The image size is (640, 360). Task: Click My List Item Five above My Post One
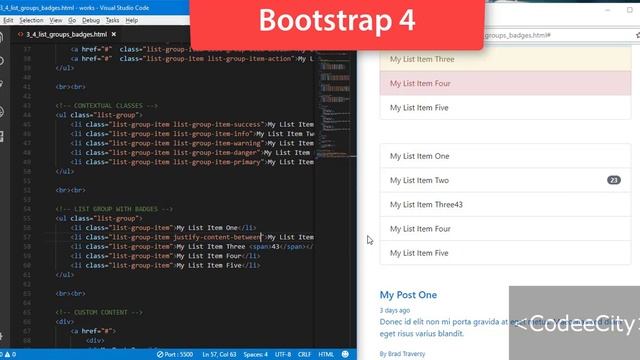[505, 253]
